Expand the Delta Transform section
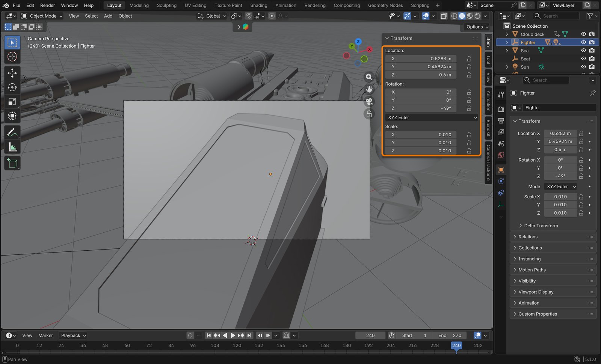This screenshot has width=601, height=364. pyautogui.click(x=541, y=226)
